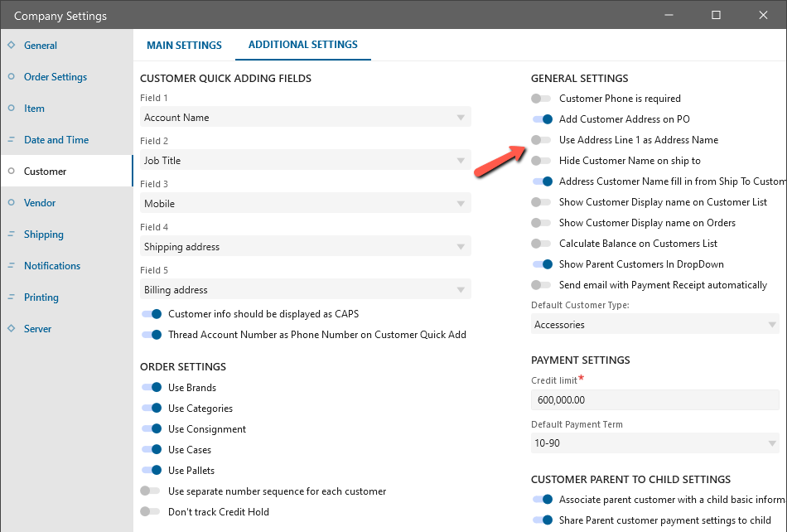Disable the Use Brands toggle
The width and height of the screenshot is (787, 532).
[151, 388]
